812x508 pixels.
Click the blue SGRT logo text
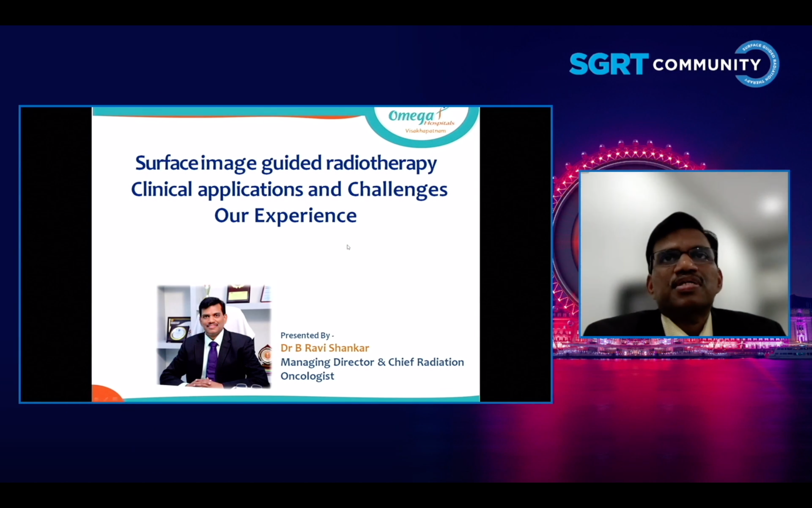click(609, 65)
